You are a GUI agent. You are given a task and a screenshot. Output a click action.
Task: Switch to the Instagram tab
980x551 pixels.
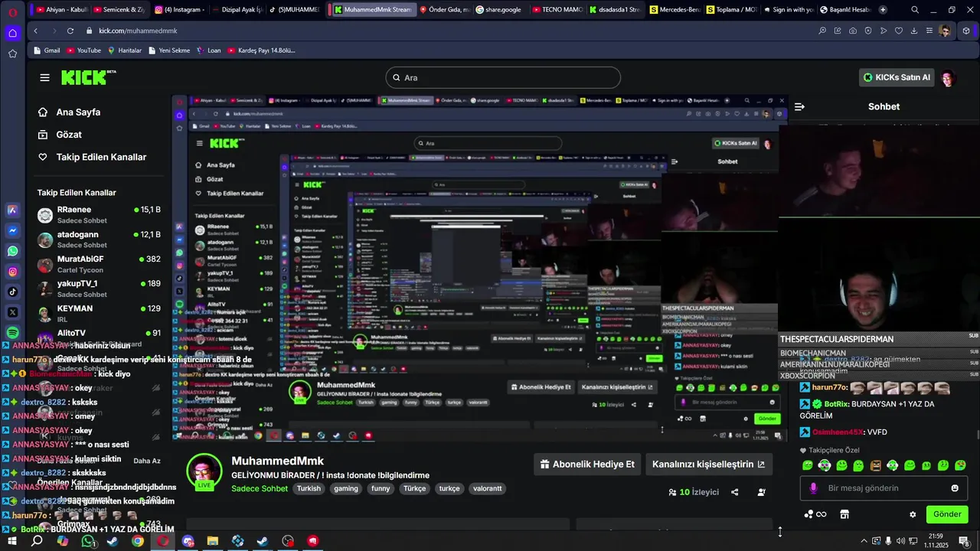pyautogui.click(x=180, y=10)
